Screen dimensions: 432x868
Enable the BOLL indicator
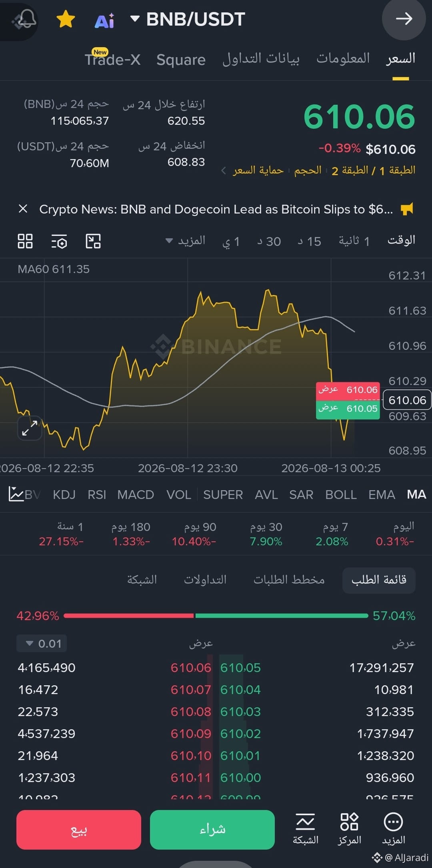coord(341,495)
